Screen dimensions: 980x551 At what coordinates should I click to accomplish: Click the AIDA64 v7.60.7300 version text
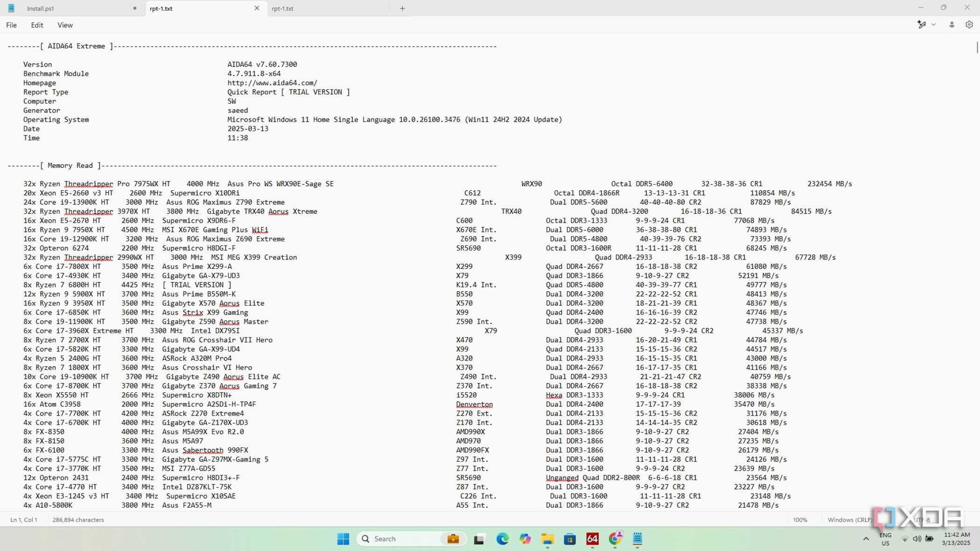click(262, 64)
